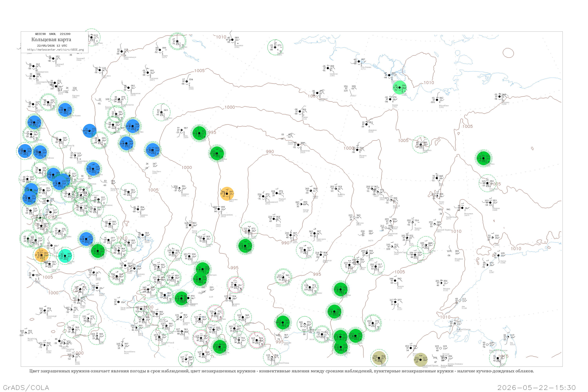Click the station name 'Тонгулах'

[360, 223]
